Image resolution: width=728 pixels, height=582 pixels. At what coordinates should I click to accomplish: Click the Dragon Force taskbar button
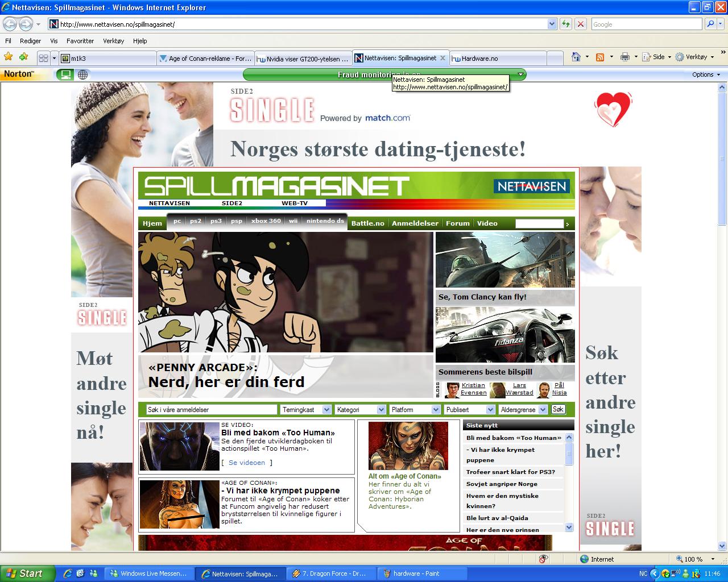[x=330, y=573]
